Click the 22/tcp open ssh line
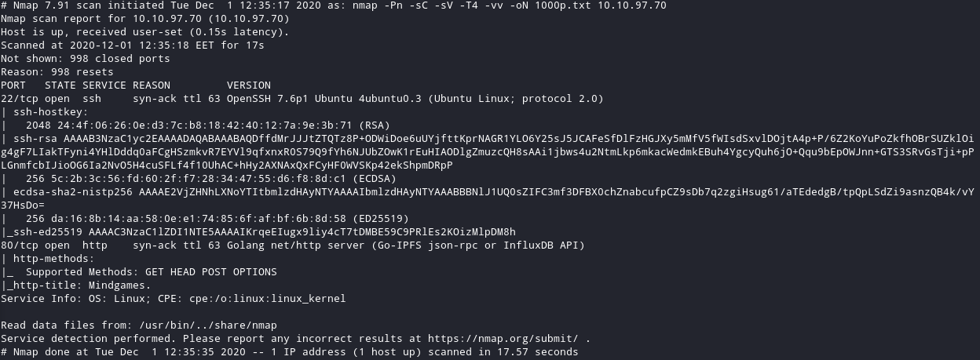This screenshot has width=980, height=360. tap(302, 99)
